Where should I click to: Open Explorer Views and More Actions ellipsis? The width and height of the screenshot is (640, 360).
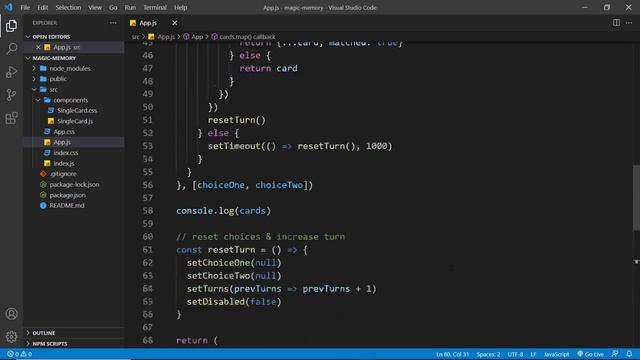[x=113, y=23]
